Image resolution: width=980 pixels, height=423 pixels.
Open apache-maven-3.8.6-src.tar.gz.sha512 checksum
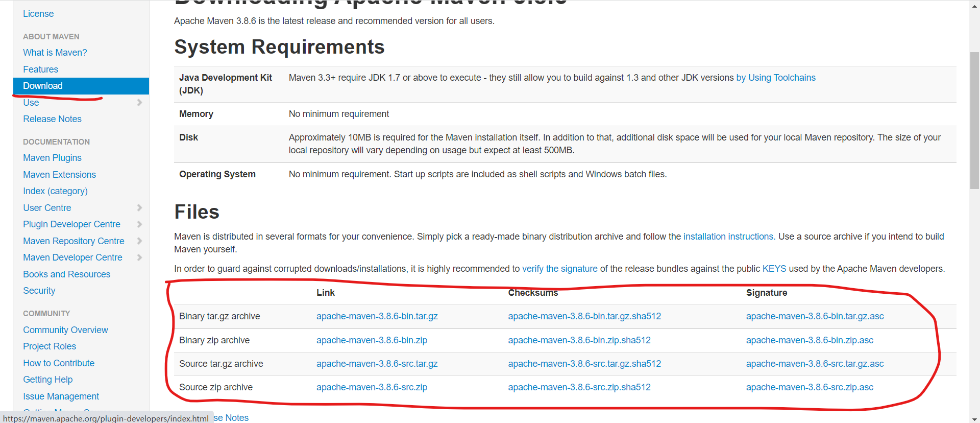[584, 364]
